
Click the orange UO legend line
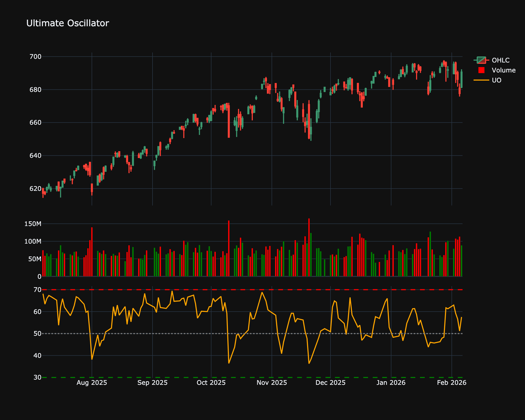481,80
